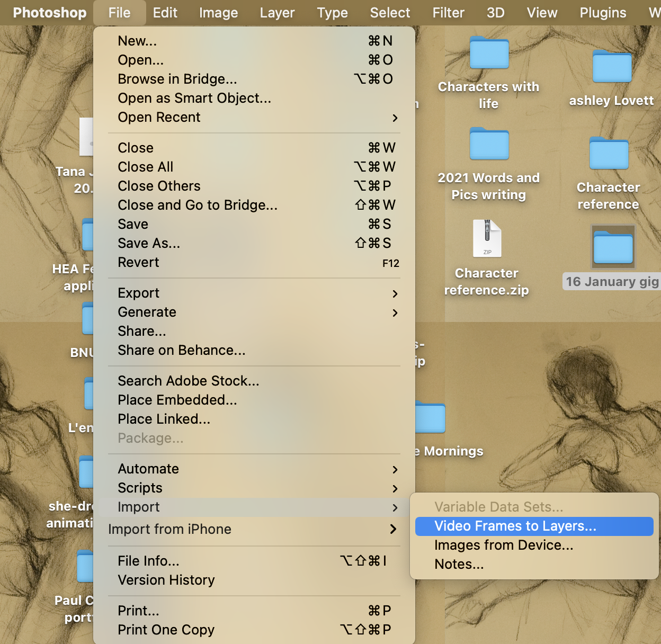Choose Close Others
661x644 pixels.
[x=254, y=186]
